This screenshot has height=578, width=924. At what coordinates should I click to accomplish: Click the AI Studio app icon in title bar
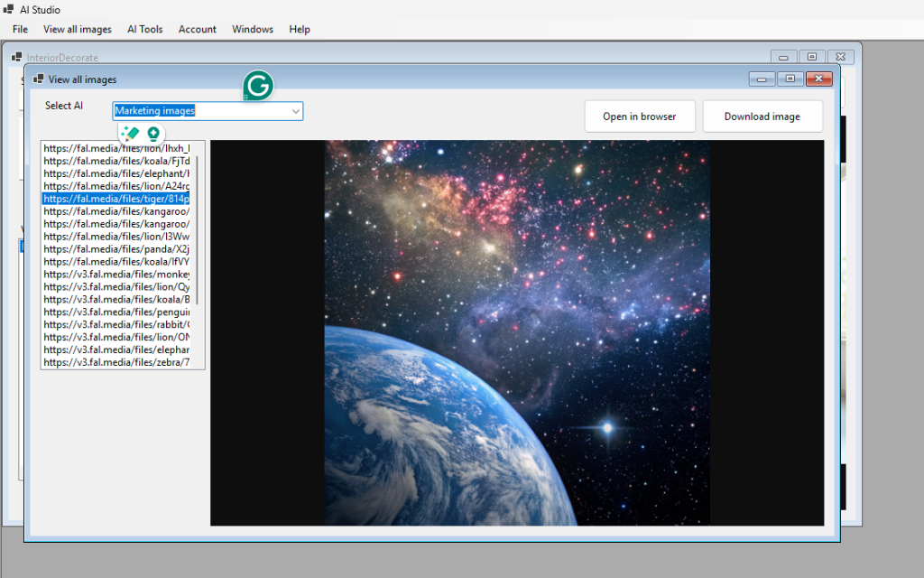[x=8, y=9]
